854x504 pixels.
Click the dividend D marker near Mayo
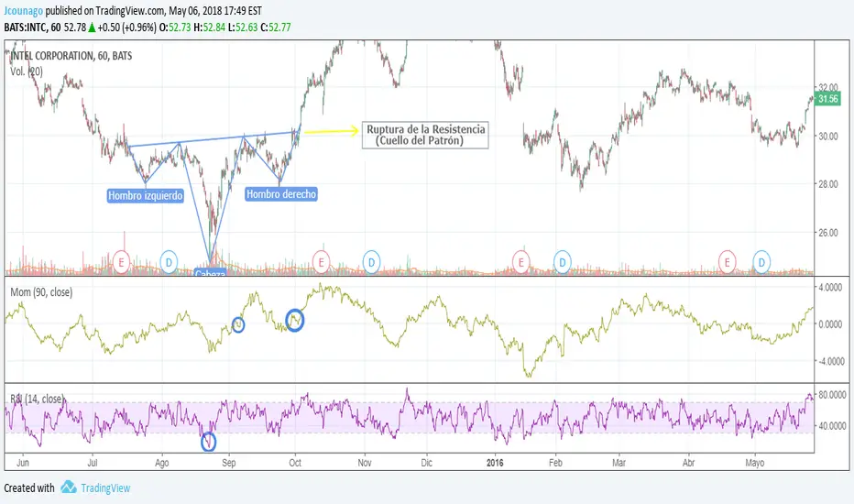point(761,262)
